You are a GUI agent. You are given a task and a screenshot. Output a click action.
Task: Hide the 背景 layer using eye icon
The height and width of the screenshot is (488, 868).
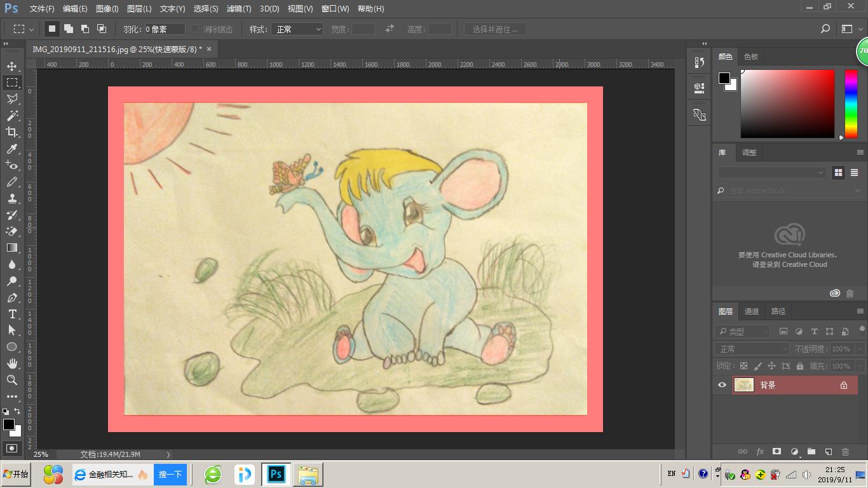tap(722, 385)
